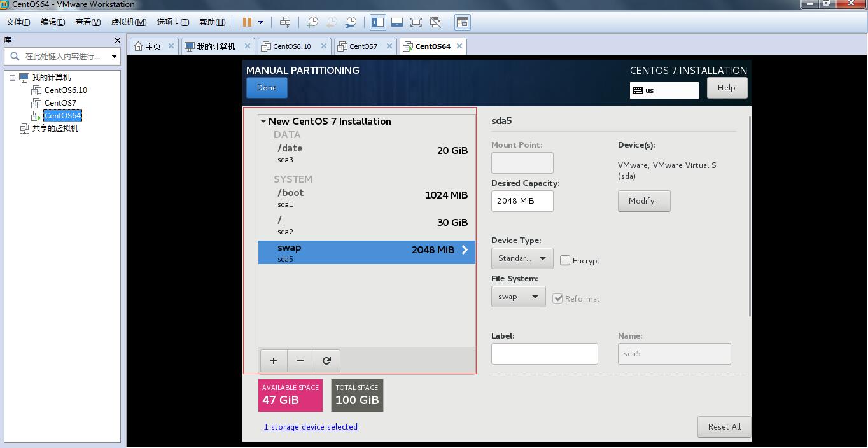Toggle the library sidebar view icon
The width and height of the screenshot is (868, 448).
(x=378, y=22)
